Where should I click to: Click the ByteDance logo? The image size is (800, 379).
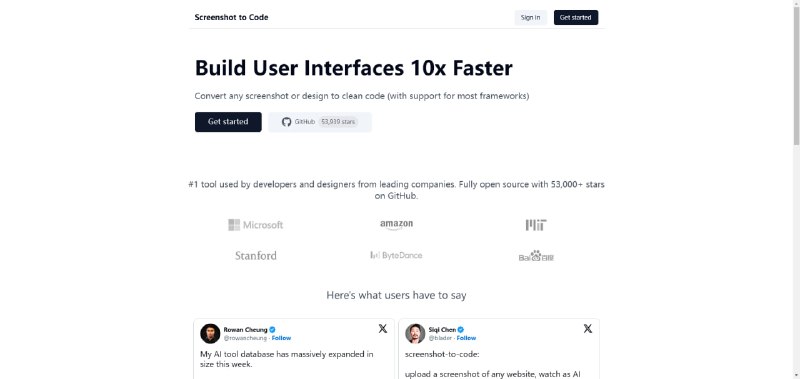click(396, 255)
